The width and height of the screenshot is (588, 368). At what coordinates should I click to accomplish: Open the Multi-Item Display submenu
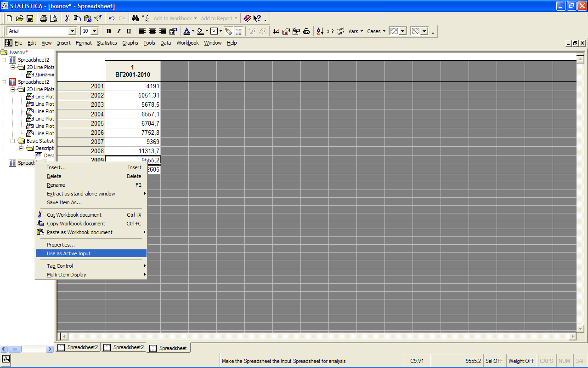point(91,275)
